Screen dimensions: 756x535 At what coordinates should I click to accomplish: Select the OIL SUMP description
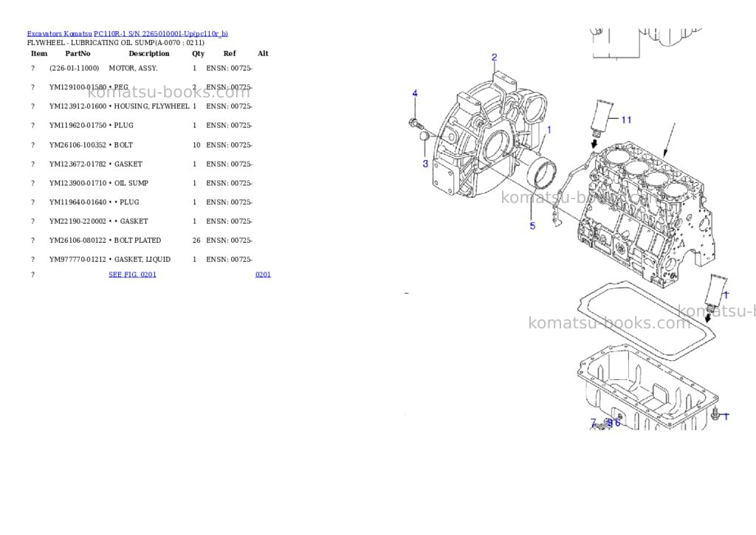click(x=131, y=183)
